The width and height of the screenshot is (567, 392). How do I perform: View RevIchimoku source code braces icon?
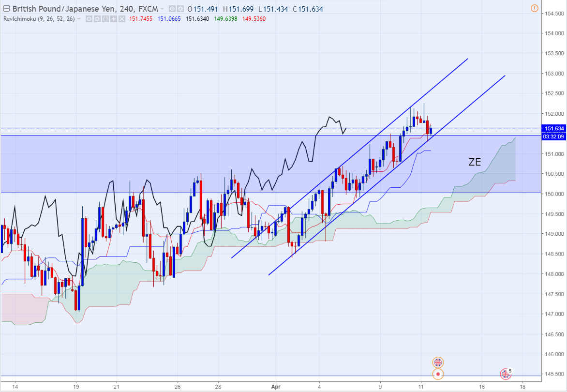(105, 19)
